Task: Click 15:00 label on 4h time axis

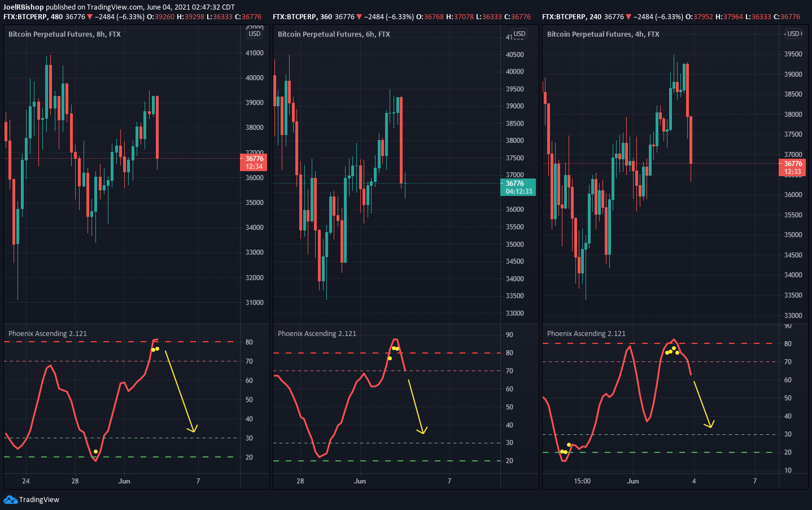Action: [582, 481]
